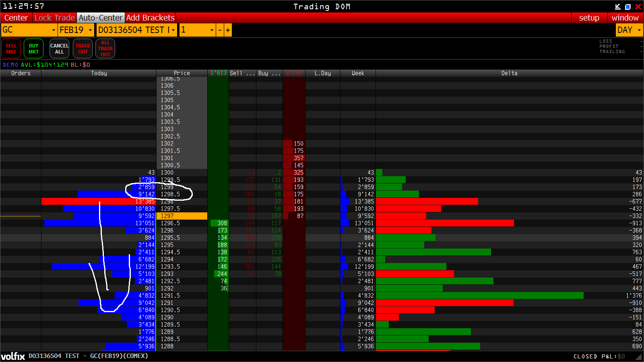The width and height of the screenshot is (644, 362).
Task: Expand the FEB19 contract dropdown
Action: tap(76, 30)
